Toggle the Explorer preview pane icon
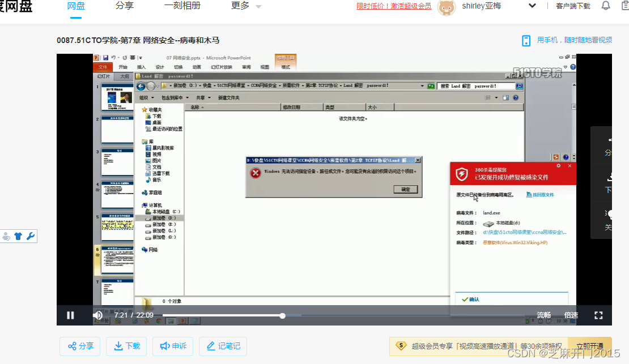Screen dimensions: 629x364 (x=506, y=97)
